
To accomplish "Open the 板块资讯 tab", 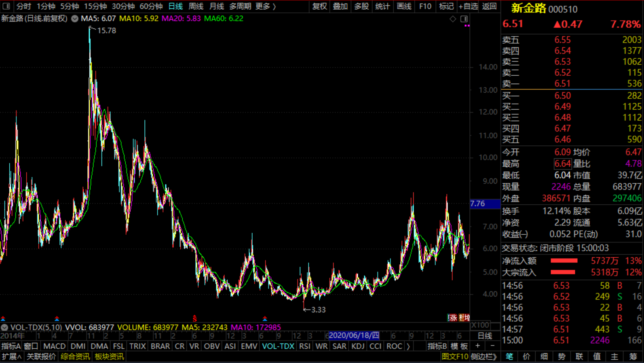I will [x=109, y=357].
